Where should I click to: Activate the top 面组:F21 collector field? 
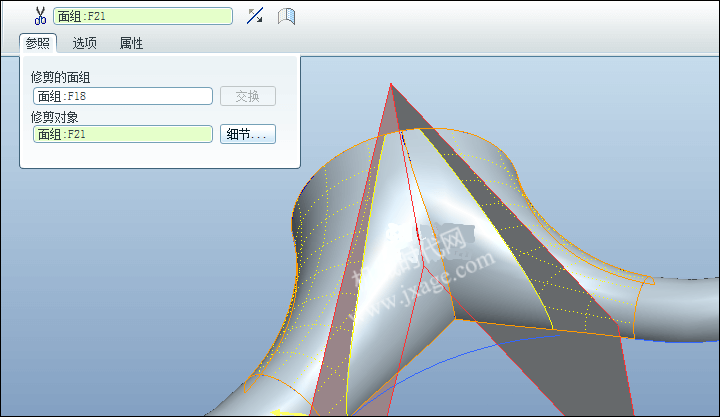click(x=143, y=16)
